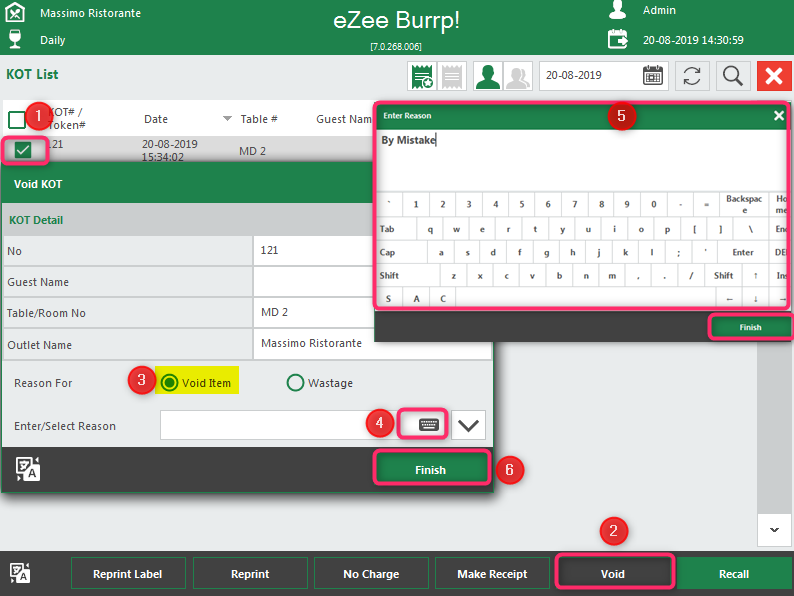Click the No Charge button
Viewport: 794px width, 596px height.
point(371,574)
